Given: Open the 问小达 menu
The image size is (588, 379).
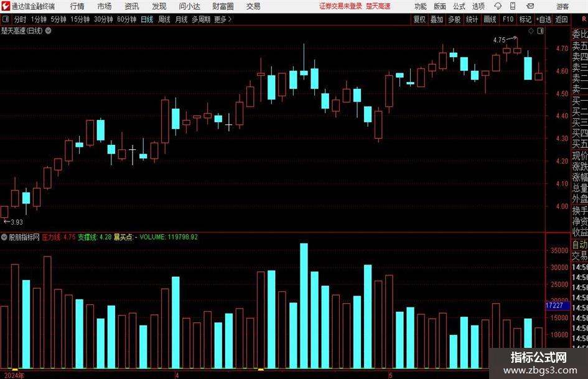Looking at the screenshot, I should (189, 6).
